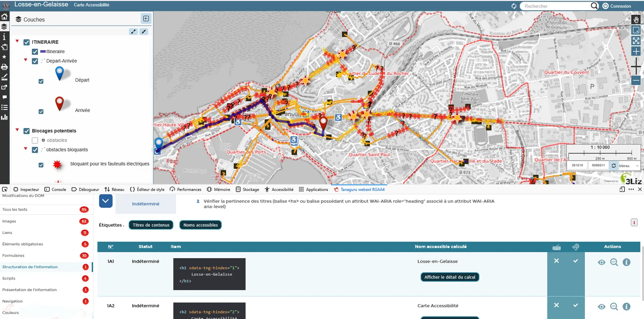This screenshot has height=319, width=644.
Task: Open the tooltip speech bubble icon
Action: click(4, 97)
